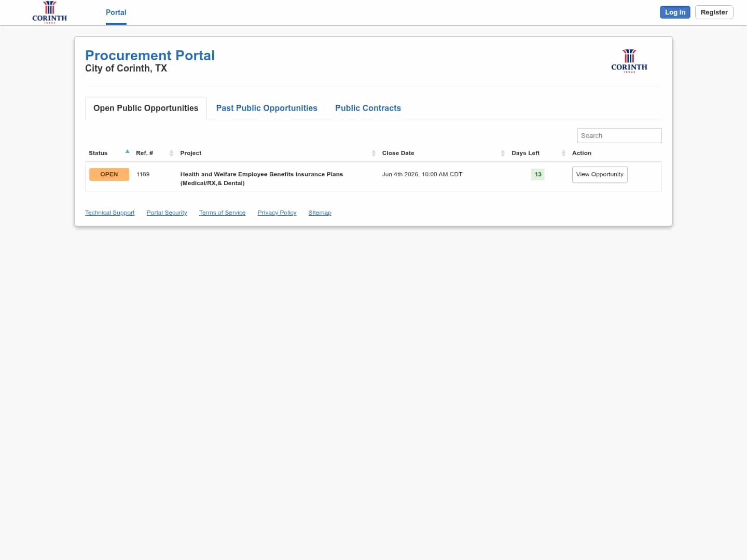Sort by Status column arrow
Viewport: 747px width, 560px height.
(128, 152)
